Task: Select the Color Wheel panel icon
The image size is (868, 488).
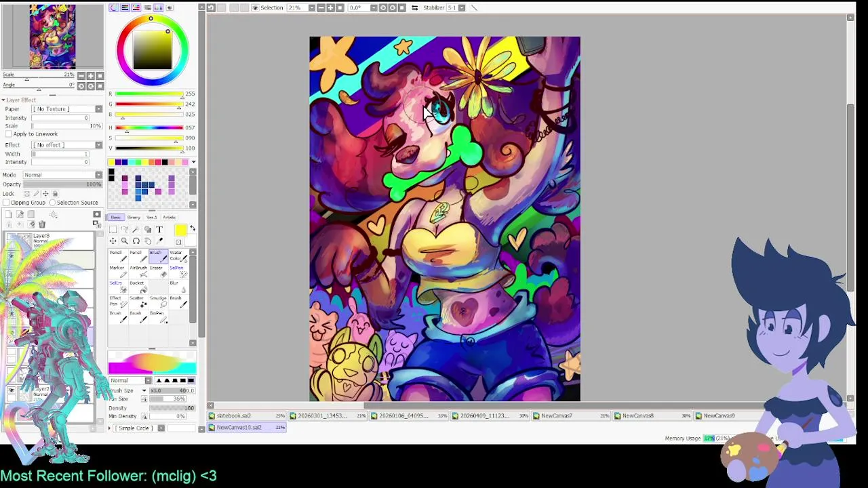Action: tap(114, 7)
